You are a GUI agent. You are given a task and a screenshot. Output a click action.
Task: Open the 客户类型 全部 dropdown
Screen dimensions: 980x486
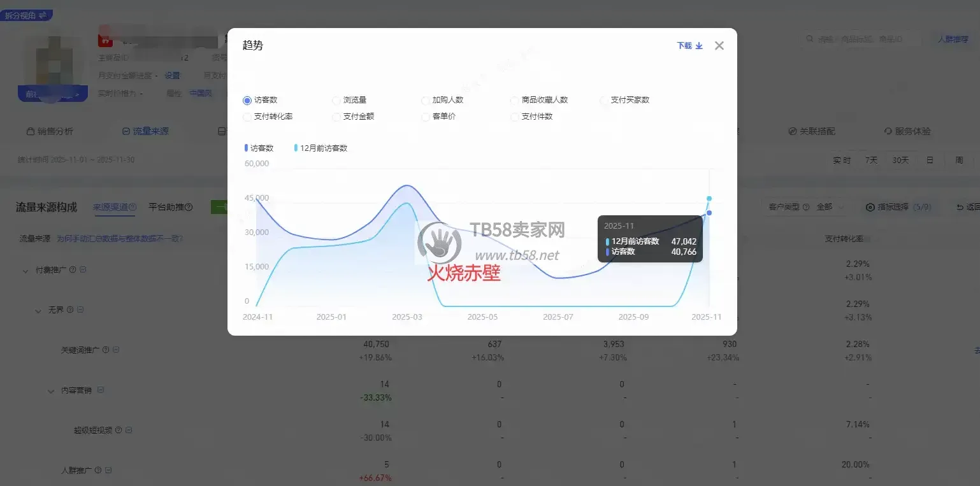[x=831, y=207]
